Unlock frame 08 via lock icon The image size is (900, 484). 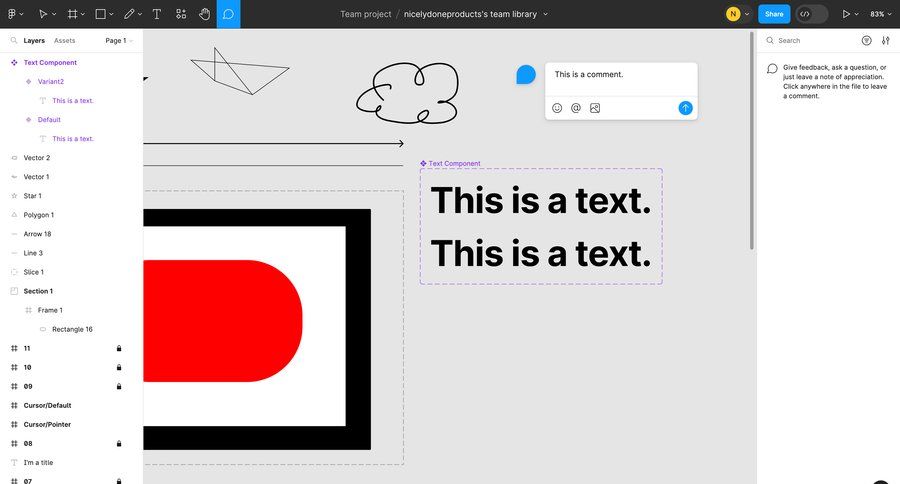coord(119,443)
